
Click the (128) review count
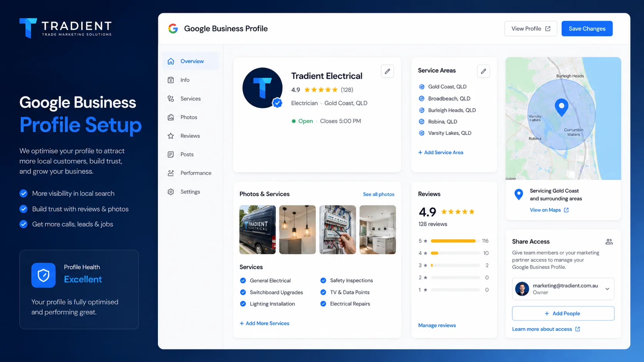click(x=347, y=90)
